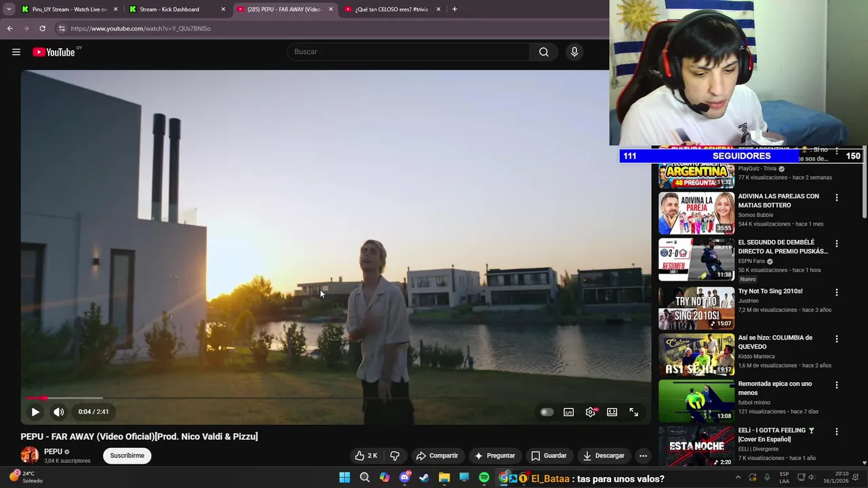Go back in the browser
This screenshot has height=488, width=868.
[x=9, y=28]
